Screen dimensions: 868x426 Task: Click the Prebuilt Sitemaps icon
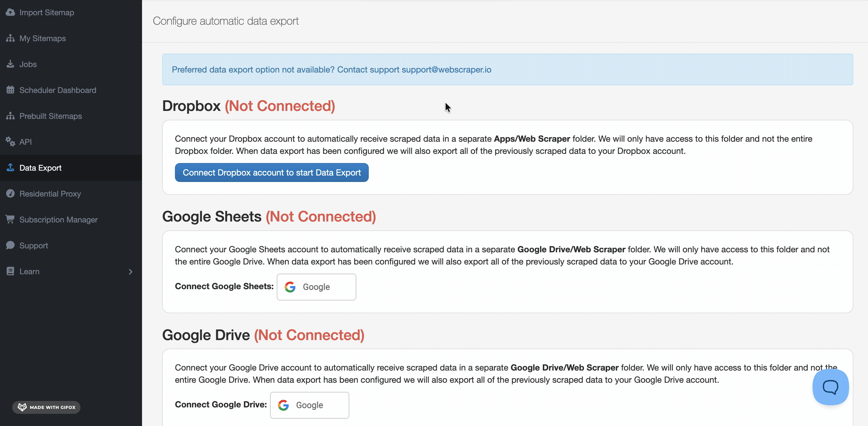pyautogui.click(x=10, y=116)
